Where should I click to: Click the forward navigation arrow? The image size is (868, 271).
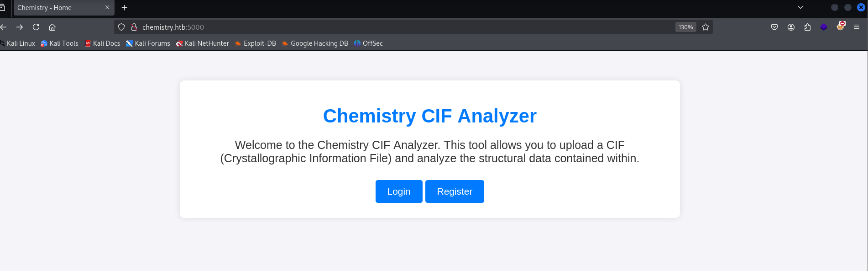click(20, 27)
